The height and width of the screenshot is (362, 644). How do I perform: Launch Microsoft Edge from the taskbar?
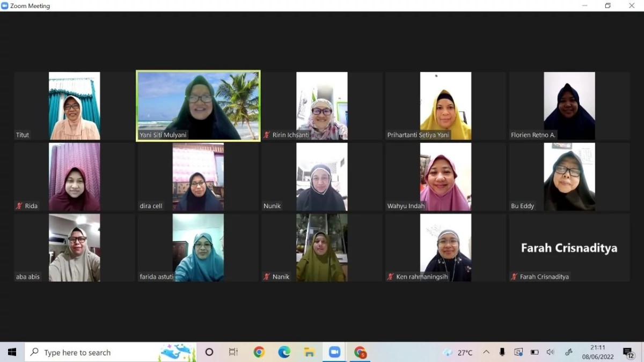coord(284,352)
